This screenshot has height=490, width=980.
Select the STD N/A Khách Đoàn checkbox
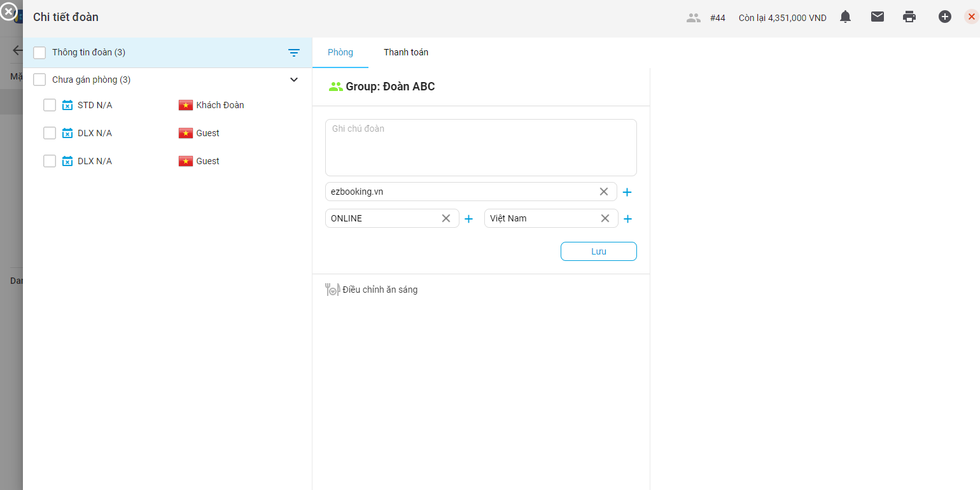click(50, 105)
